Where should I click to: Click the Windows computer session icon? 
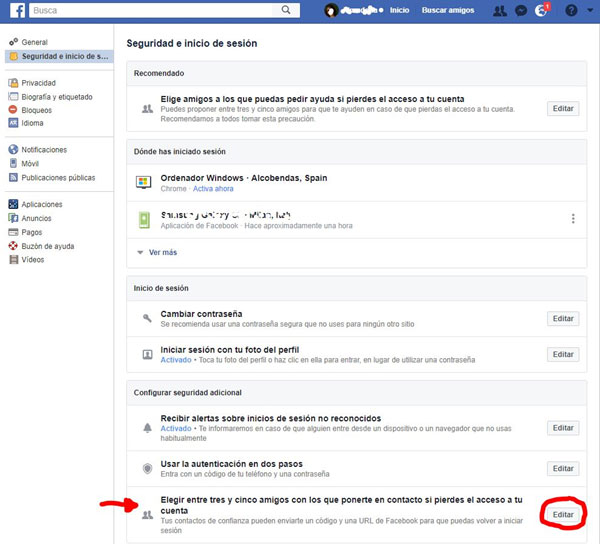(x=143, y=182)
